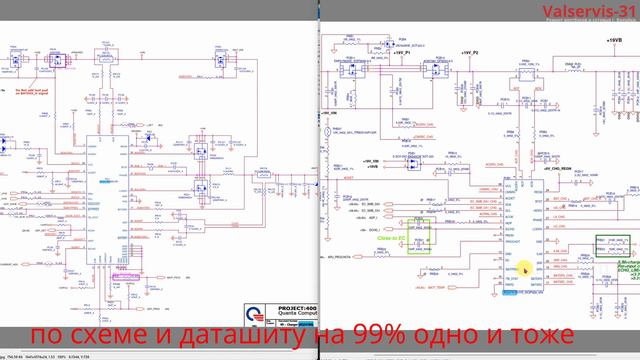This screenshot has height=360, width=640.
Task: Click the red 'Do Not add test pad' note
Action: coord(32,92)
